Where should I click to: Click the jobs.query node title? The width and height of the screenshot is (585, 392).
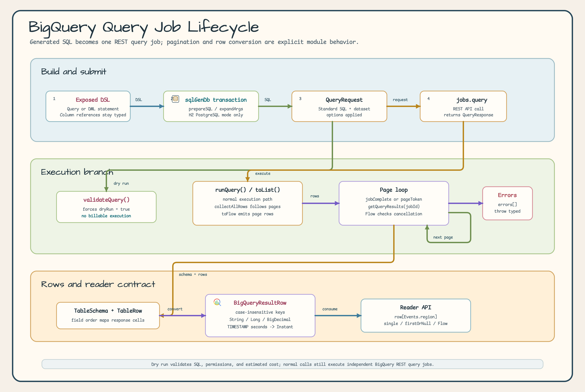(x=472, y=100)
